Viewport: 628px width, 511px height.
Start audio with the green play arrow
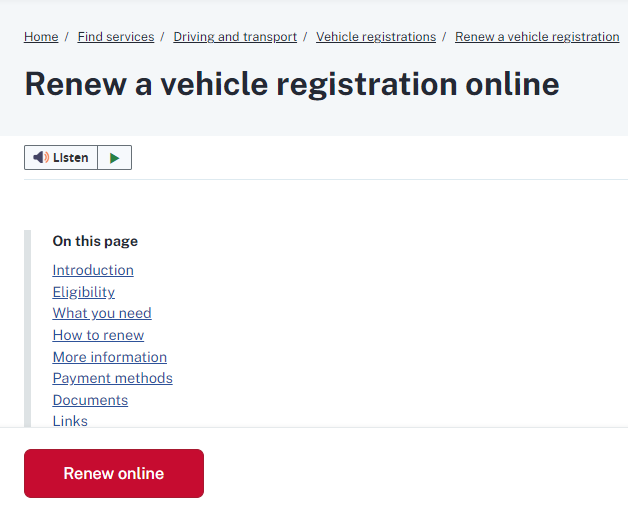click(x=115, y=157)
